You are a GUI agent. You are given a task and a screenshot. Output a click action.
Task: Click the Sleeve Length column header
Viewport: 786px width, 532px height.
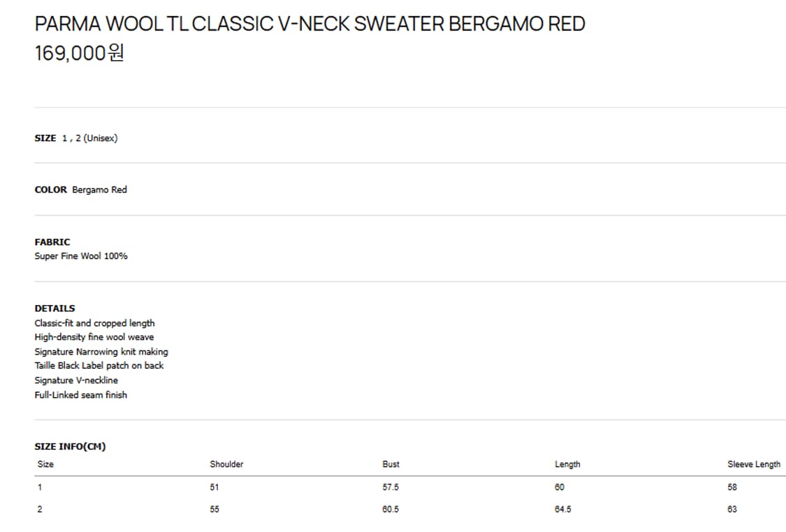coord(754,464)
